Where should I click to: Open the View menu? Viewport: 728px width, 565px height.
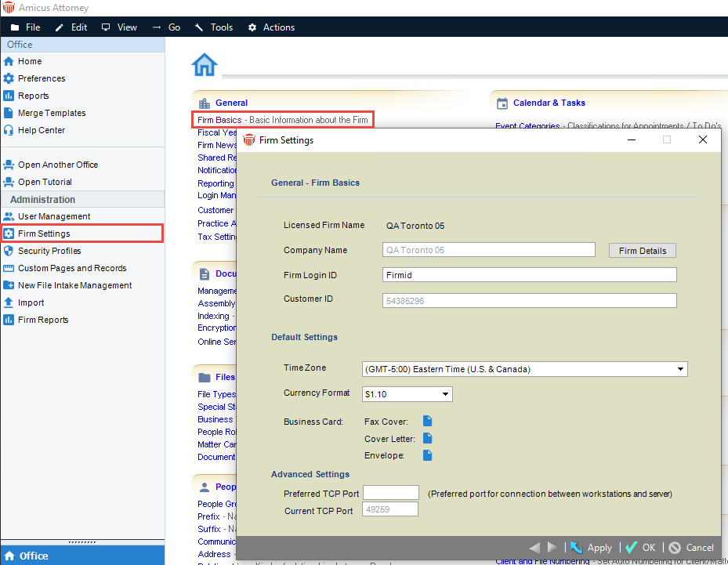click(119, 27)
